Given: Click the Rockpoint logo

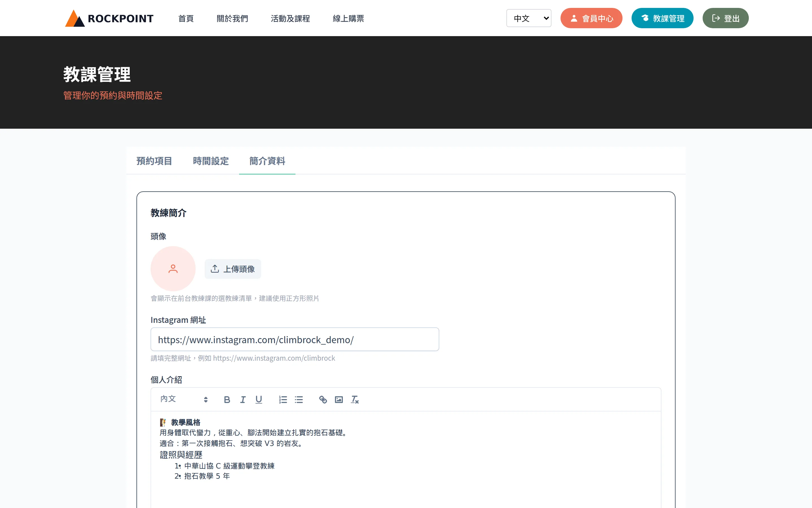Looking at the screenshot, I should (x=109, y=18).
